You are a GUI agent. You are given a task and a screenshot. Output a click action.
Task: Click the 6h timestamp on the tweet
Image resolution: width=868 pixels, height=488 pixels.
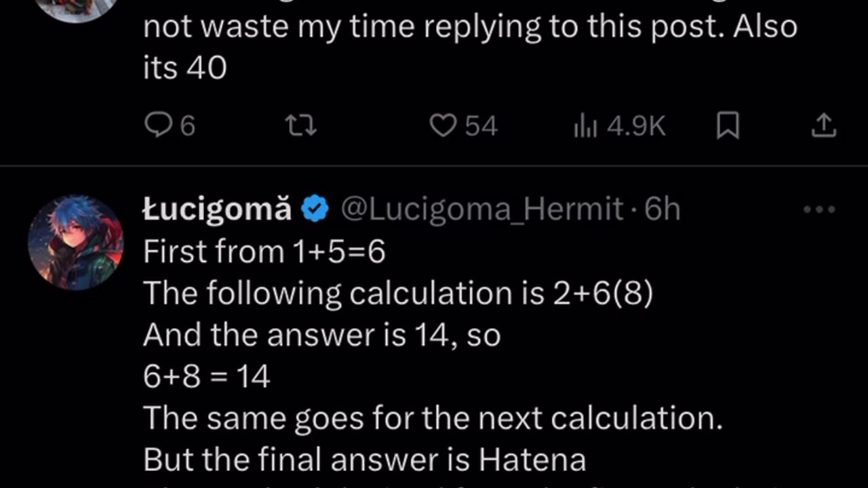663,209
